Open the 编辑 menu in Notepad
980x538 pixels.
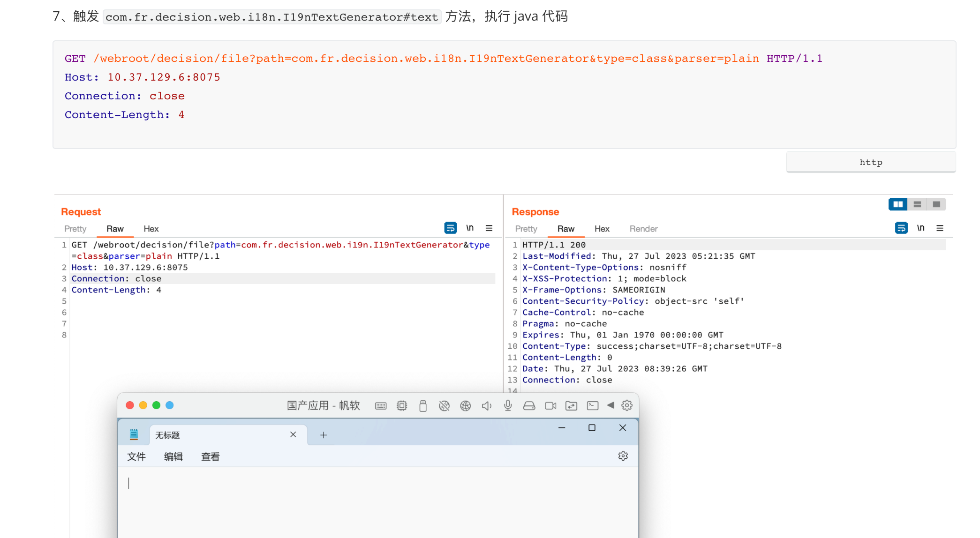(x=173, y=456)
